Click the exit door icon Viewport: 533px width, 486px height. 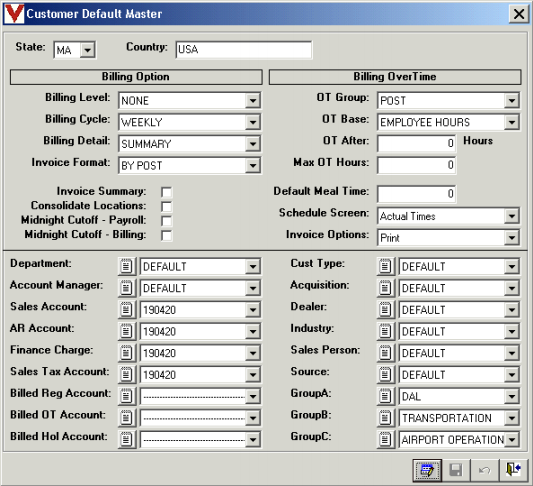click(x=513, y=470)
